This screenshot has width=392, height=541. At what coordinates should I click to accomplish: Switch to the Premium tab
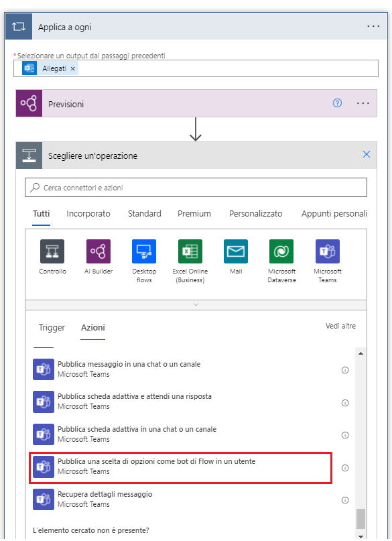tap(194, 214)
